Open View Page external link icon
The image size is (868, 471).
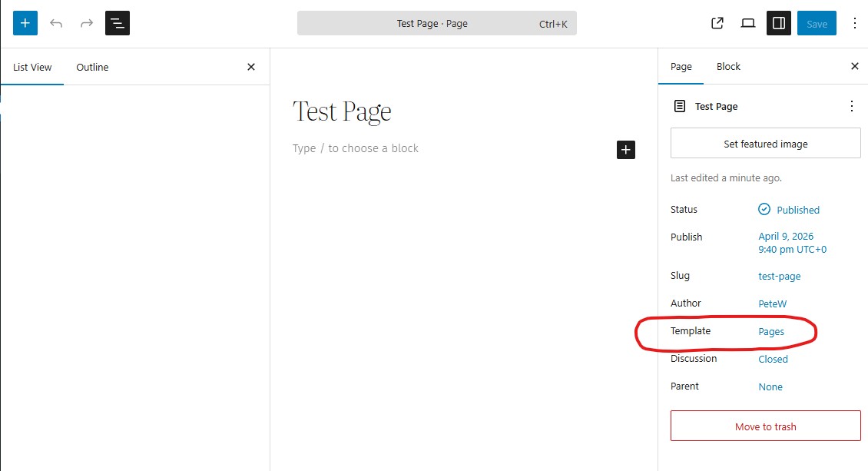(717, 23)
